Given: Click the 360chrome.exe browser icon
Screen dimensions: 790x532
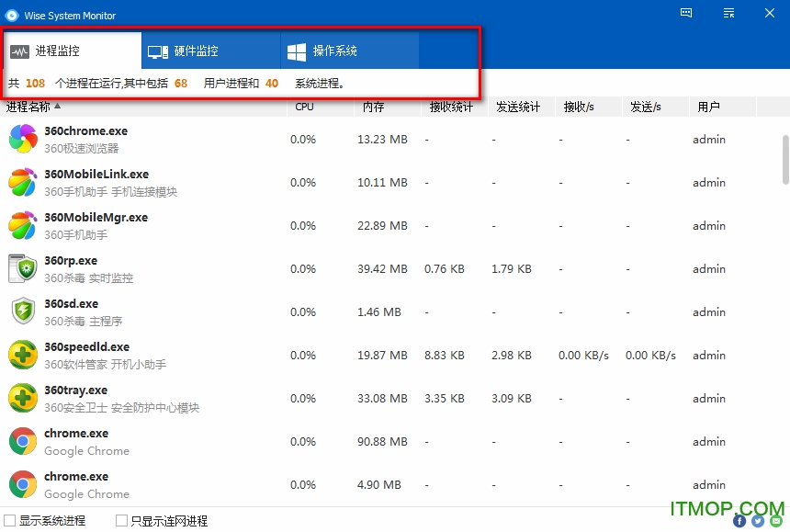Looking at the screenshot, I should click(x=22, y=139).
